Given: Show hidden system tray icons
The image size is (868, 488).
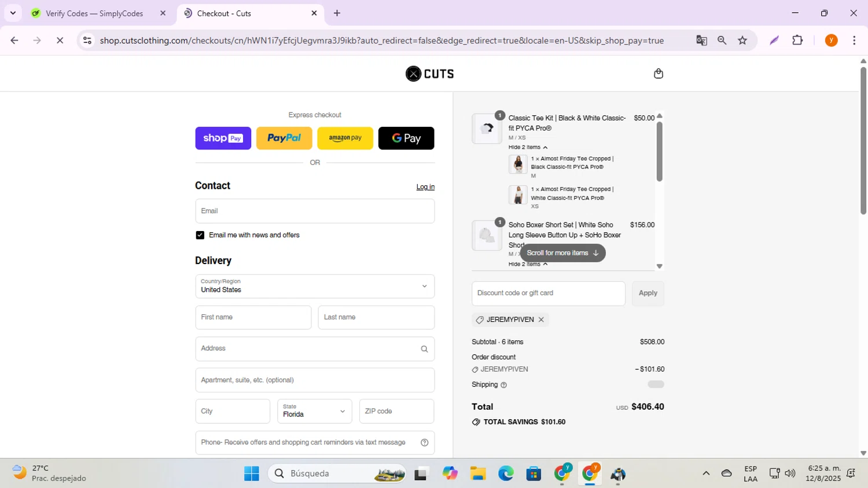Looking at the screenshot, I should (706, 474).
